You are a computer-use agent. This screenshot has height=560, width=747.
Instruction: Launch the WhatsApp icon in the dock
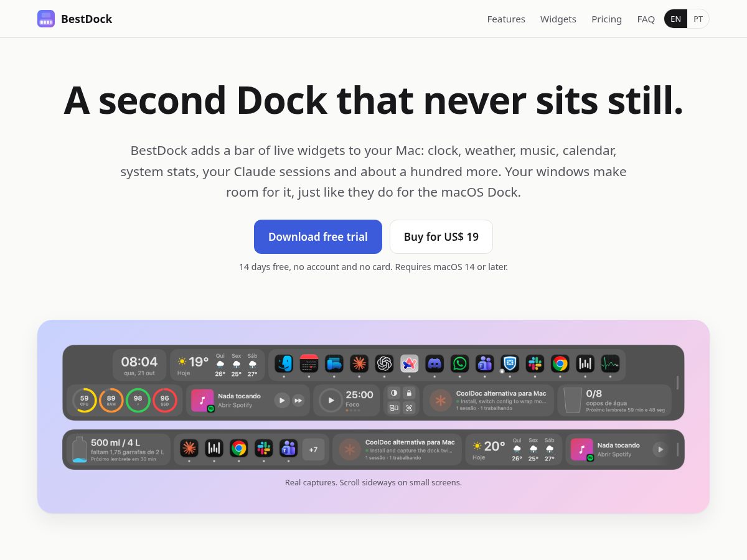click(459, 363)
